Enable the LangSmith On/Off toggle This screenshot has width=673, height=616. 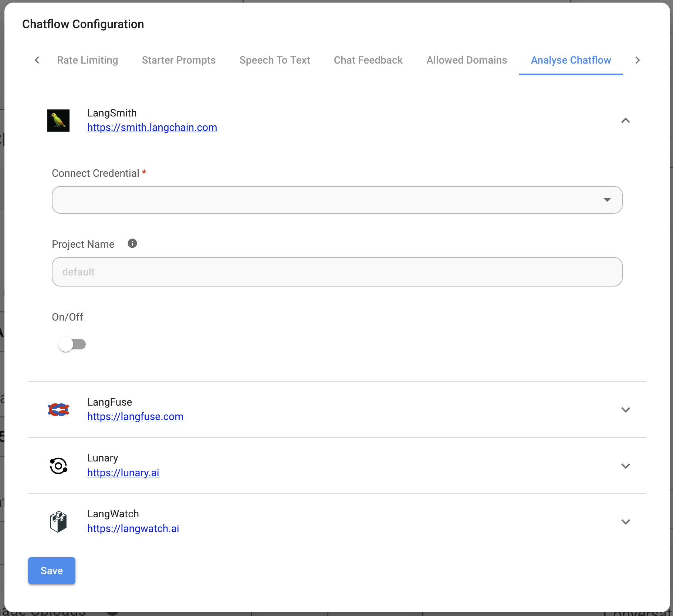pos(72,344)
